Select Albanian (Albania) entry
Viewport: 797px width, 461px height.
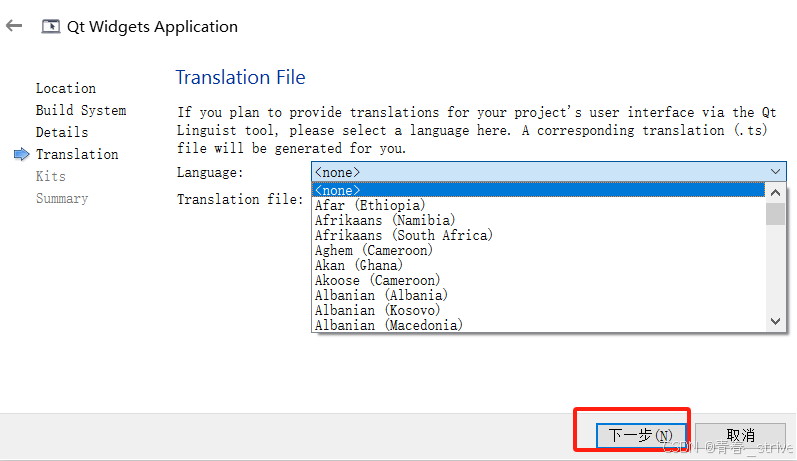click(x=538, y=295)
